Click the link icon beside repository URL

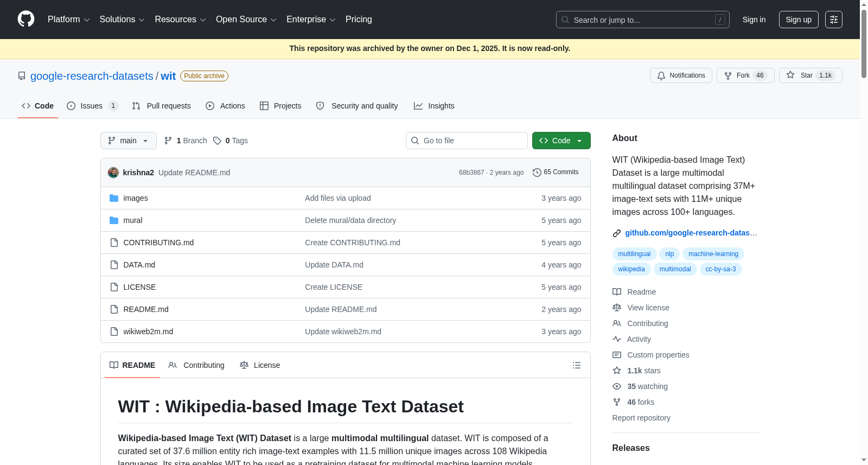point(617,233)
